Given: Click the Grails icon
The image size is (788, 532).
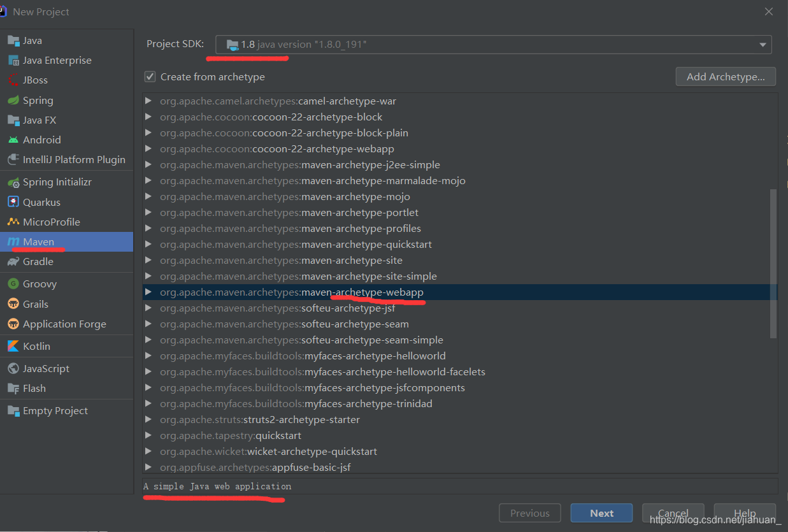Looking at the screenshot, I should (x=13, y=305).
